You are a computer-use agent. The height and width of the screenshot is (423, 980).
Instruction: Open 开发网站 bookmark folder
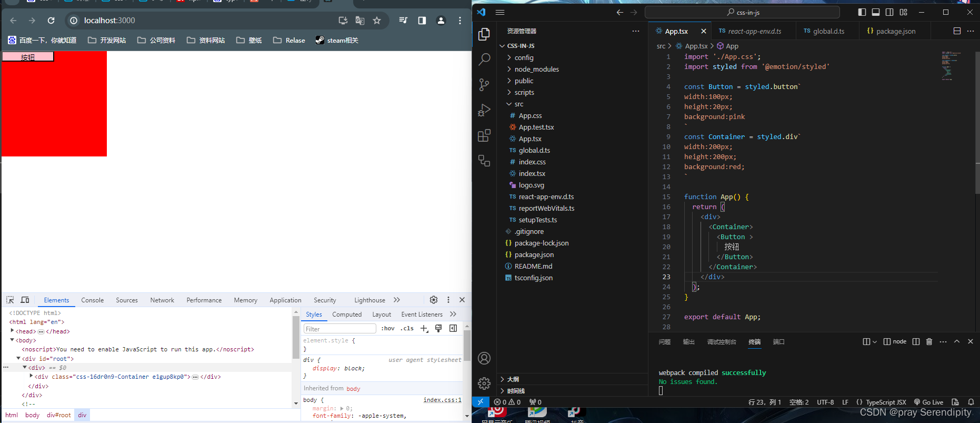click(107, 40)
